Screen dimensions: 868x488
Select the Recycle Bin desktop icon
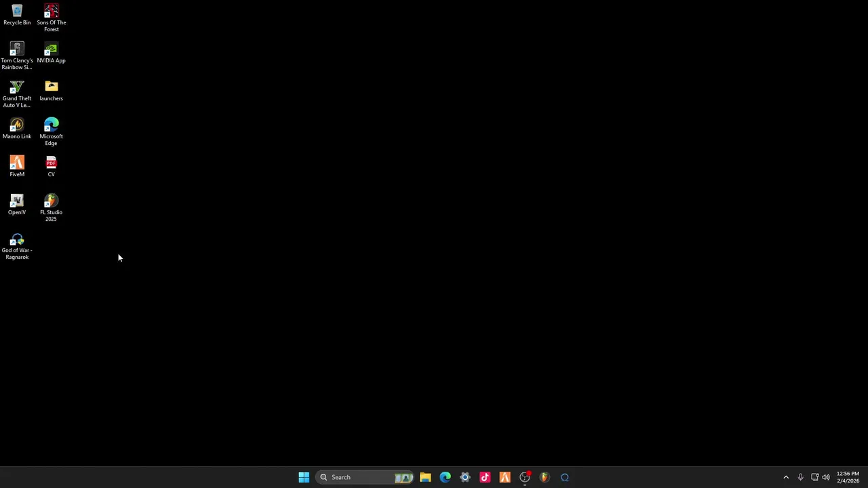[x=17, y=15]
